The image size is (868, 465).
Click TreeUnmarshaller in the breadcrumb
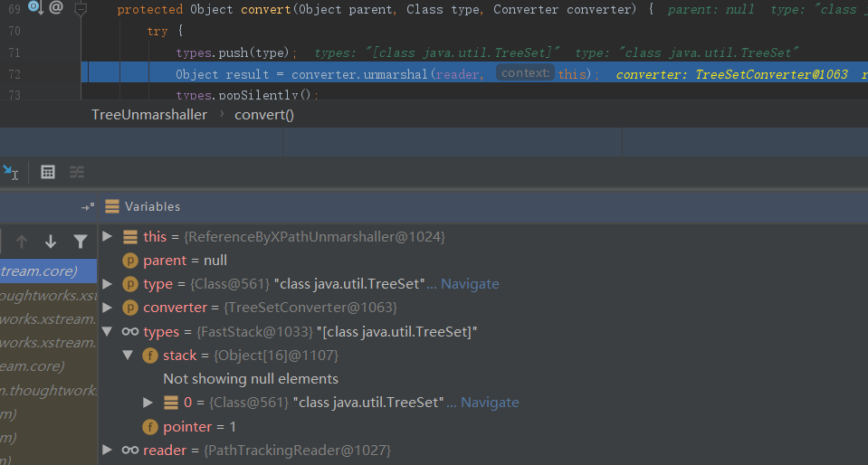[x=148, y=115]
